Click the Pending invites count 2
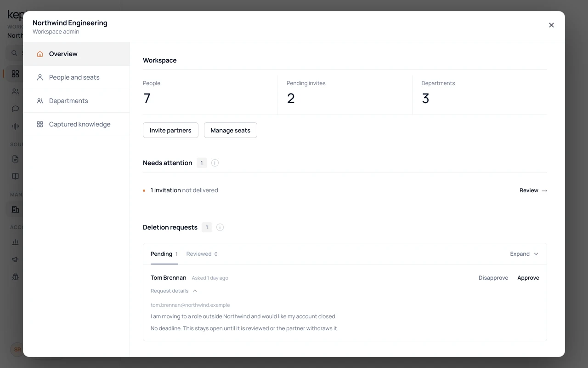 [291, 98]
